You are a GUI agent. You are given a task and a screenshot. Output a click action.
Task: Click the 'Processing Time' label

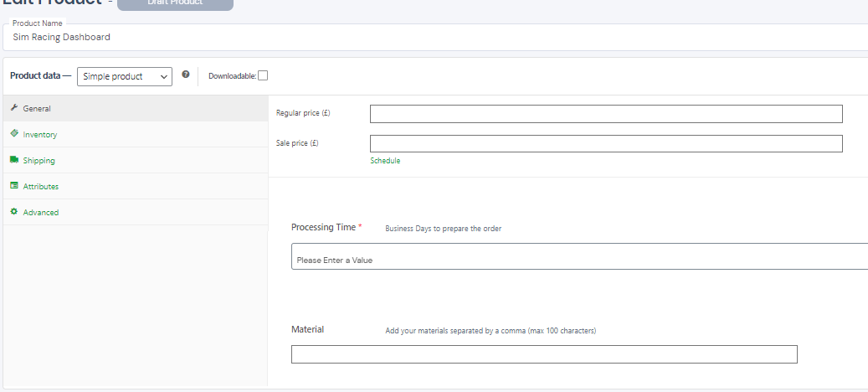point(324,227)
